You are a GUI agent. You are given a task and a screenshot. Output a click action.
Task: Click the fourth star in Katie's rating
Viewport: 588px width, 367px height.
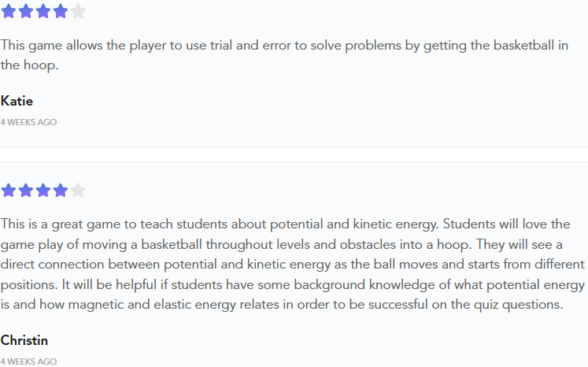[61, 11]
